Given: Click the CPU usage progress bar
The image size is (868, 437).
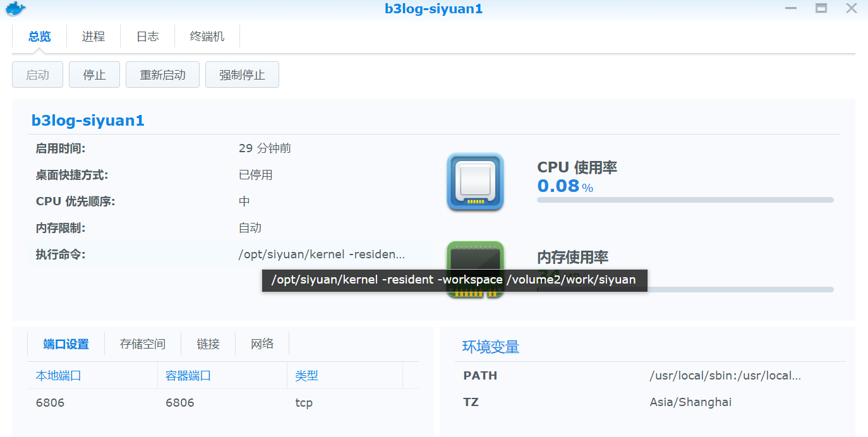Looking at the screenshot, I should (685, 200).
